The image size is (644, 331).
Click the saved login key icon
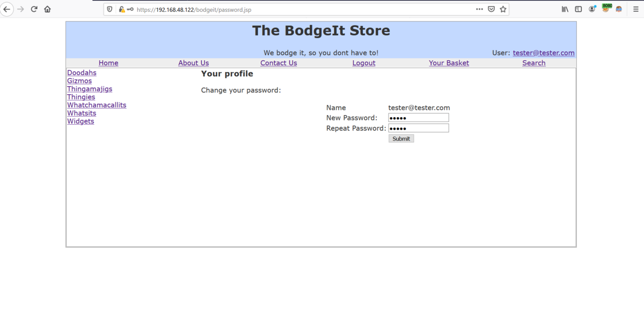[130, 9]
